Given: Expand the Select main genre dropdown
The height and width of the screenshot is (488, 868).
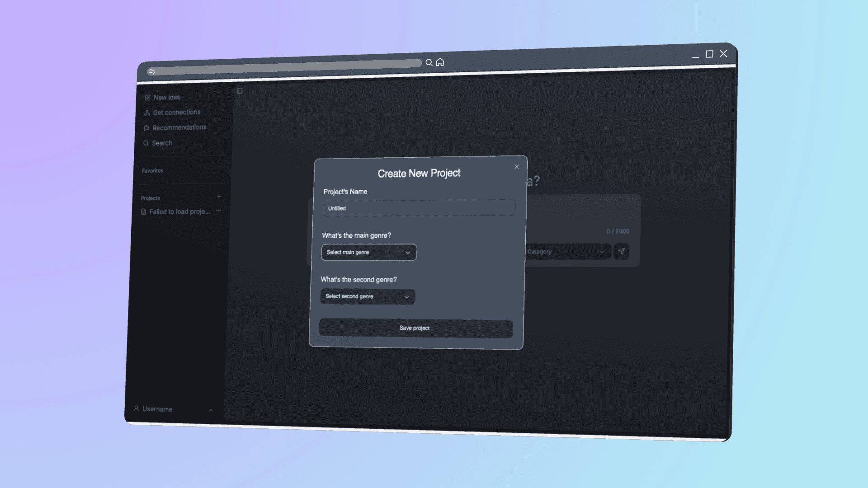Looking at the screenshot, I should click(368, 252).
